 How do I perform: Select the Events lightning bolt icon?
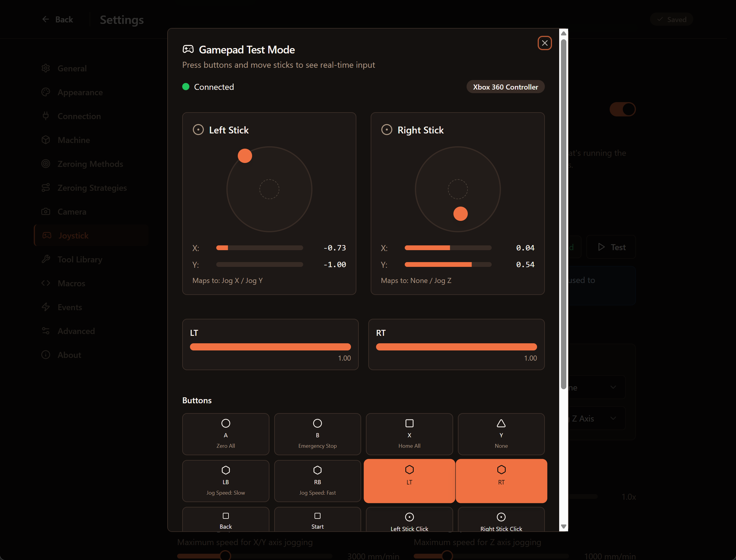coord(46,307)
